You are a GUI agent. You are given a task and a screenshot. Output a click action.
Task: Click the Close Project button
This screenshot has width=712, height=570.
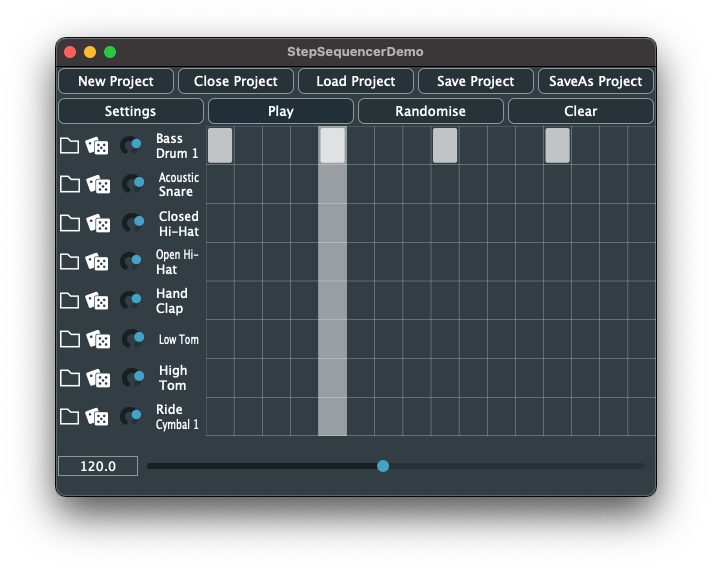(236, 81)
